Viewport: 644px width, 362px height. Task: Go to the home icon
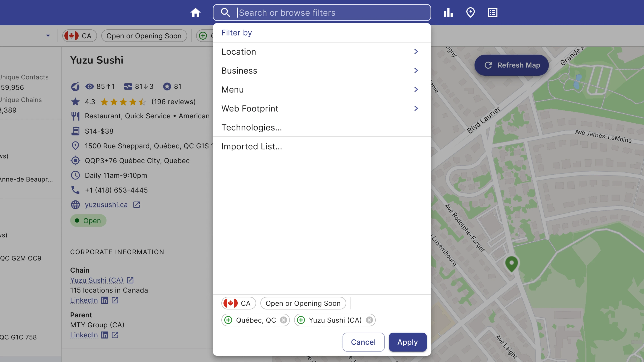click(x=195, y=13)
